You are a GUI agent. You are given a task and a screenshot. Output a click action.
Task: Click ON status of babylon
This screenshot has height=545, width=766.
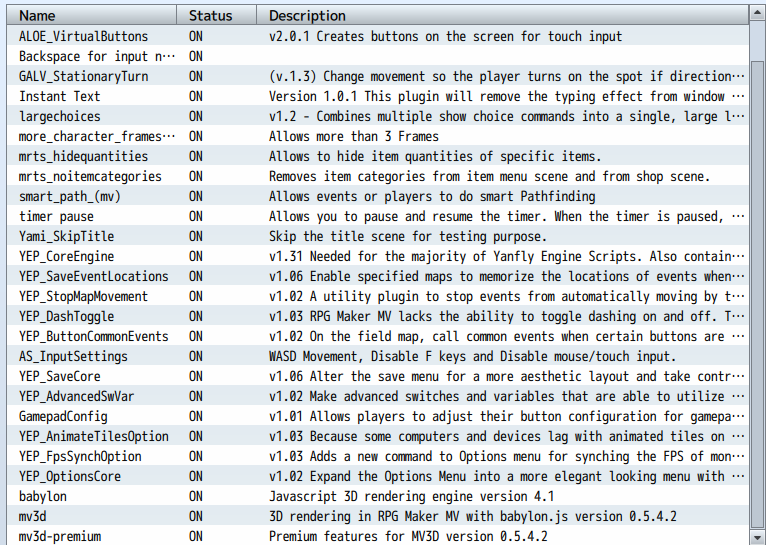point(196,497)
